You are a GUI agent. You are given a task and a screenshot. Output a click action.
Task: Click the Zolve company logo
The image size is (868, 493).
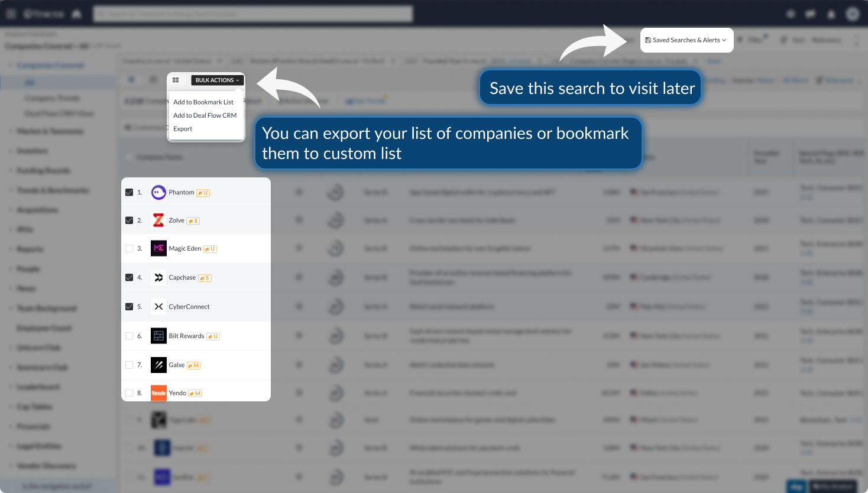tap(158, 220)
